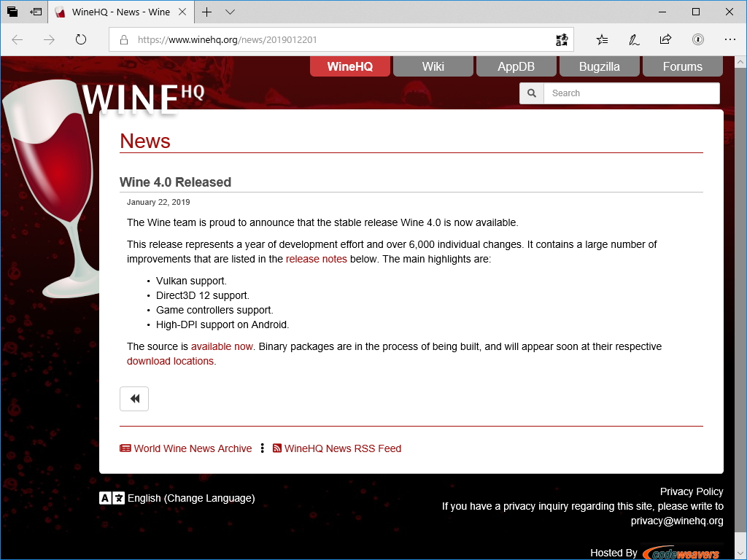Screen dimensions: 747x560
Task: Go back using the browser back arrow
Action: [16, 39]
